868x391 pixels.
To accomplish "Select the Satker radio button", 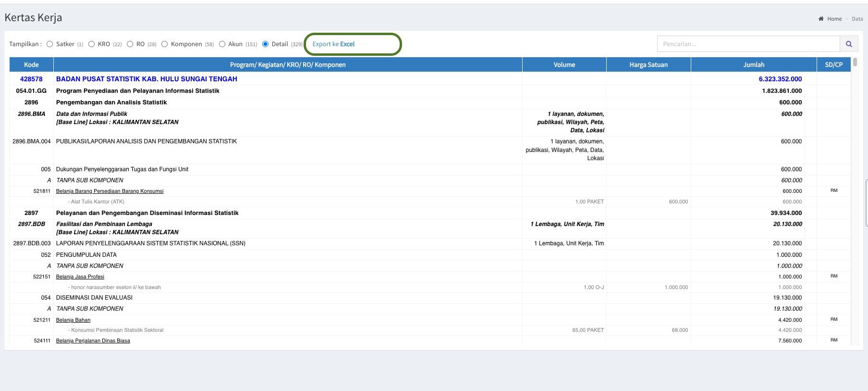I will point(49,44).
